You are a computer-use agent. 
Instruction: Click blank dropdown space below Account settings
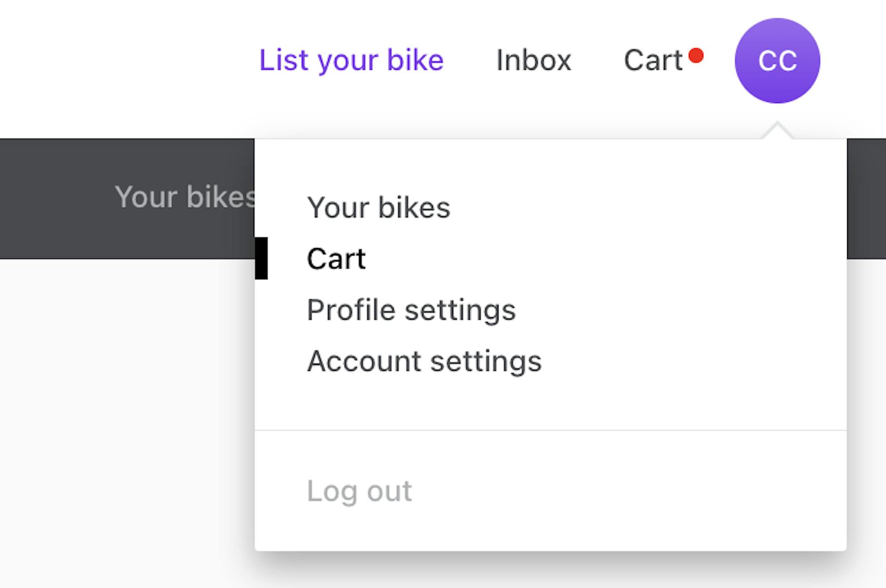click(550, 401)
